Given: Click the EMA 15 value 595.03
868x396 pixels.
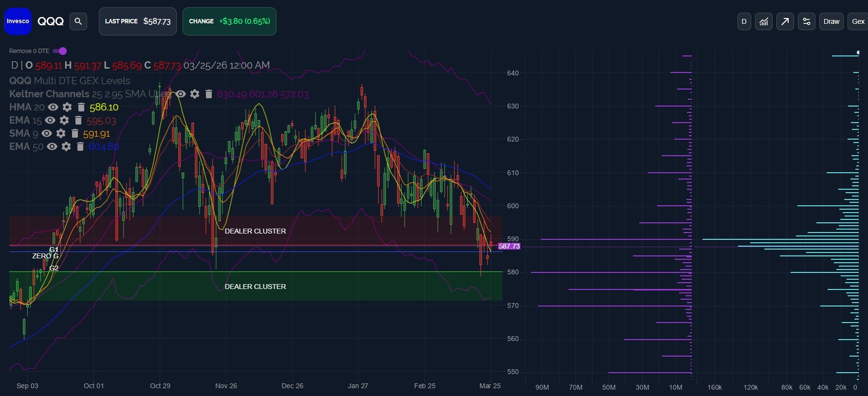Looking at the screenshot, I should tap(101, 121).
